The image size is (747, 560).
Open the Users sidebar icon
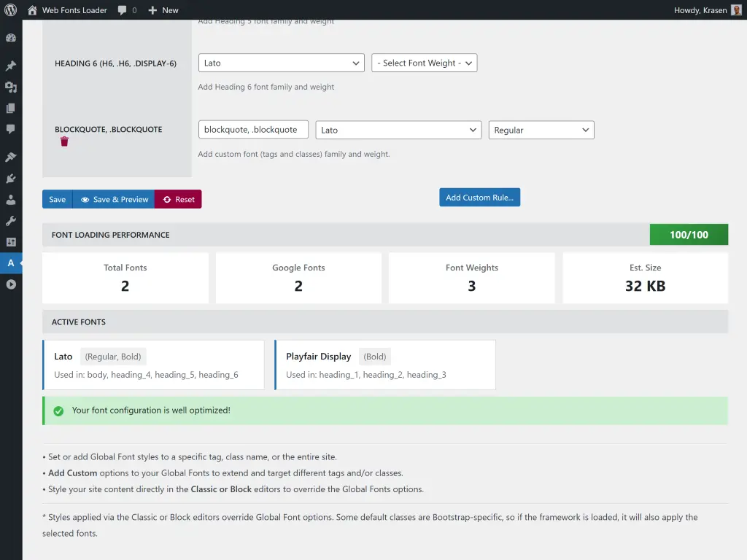point(11,198)
